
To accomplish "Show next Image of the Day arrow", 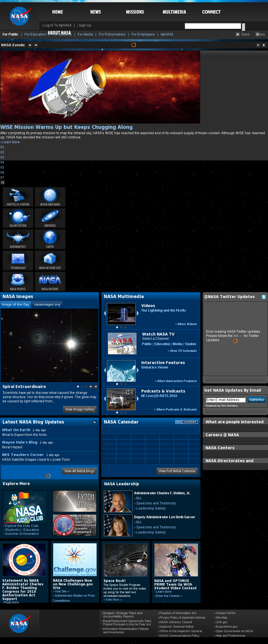I will click(x=96, y=387).
